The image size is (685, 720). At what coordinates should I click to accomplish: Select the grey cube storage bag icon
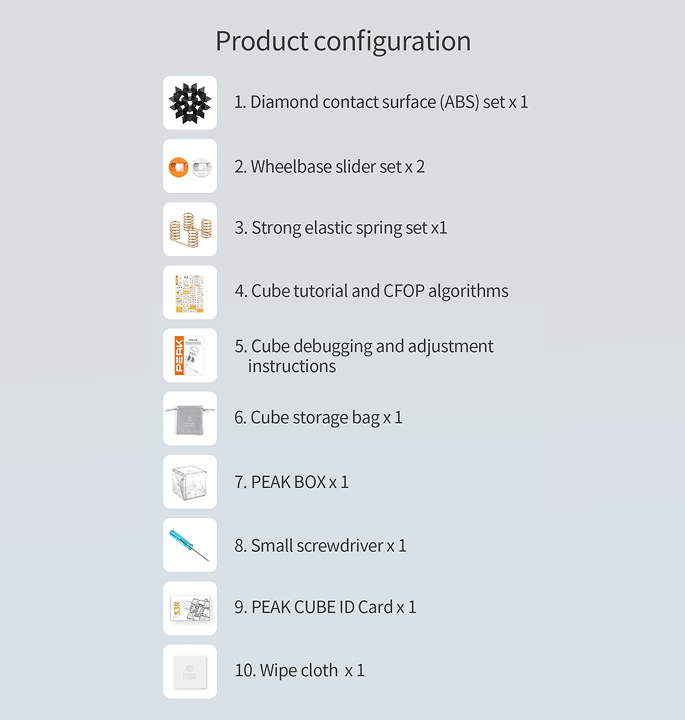click(x=190, y=419)
